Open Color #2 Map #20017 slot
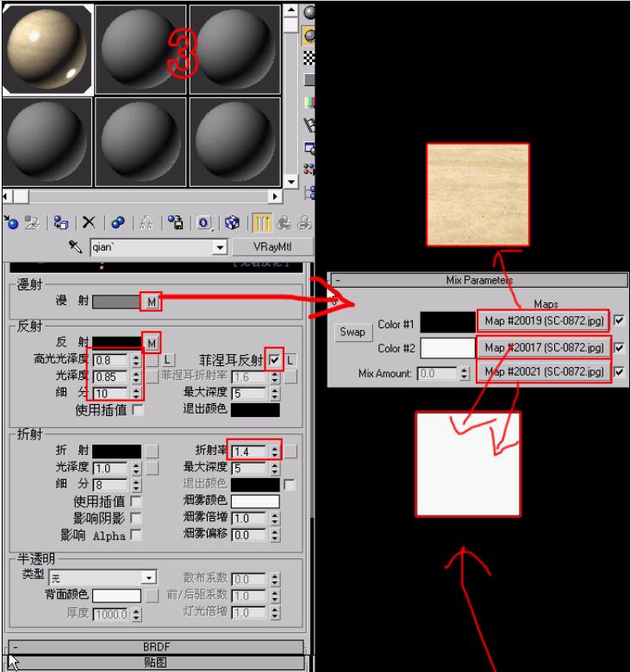630x672 pixels. tap(543, 347)
